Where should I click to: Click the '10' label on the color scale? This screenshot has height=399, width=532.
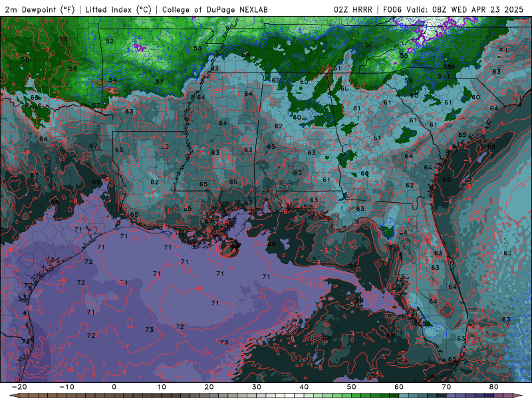point(162,387)
